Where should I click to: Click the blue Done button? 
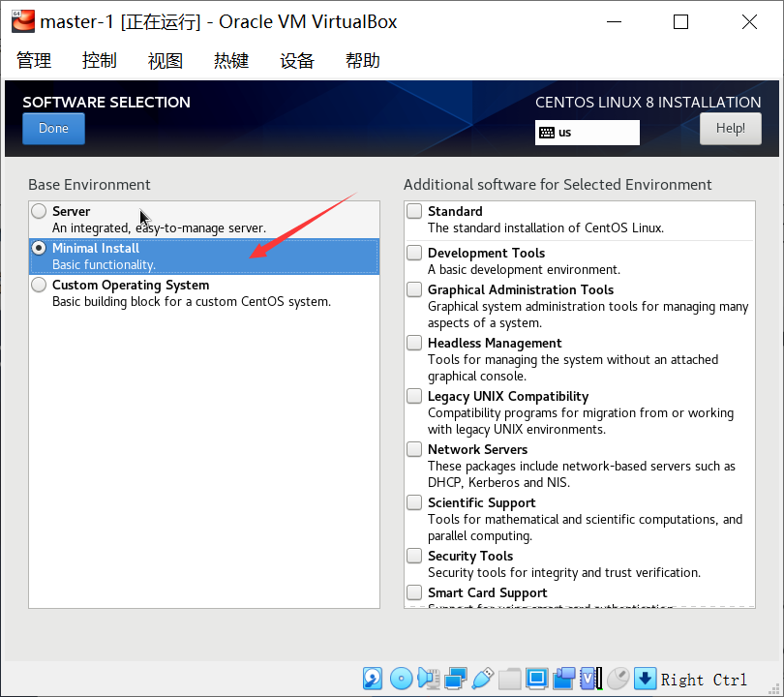(53, 129)
